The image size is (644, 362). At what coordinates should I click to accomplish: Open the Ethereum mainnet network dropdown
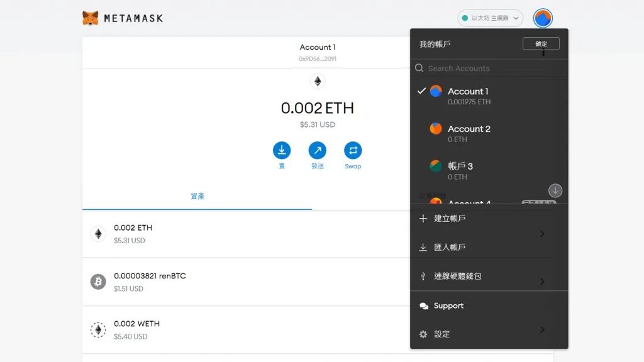[x=490, y=18]
